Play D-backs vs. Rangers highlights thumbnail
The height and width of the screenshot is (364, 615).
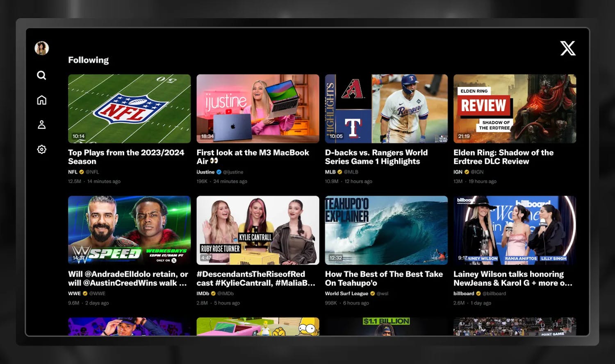(386, 109)
